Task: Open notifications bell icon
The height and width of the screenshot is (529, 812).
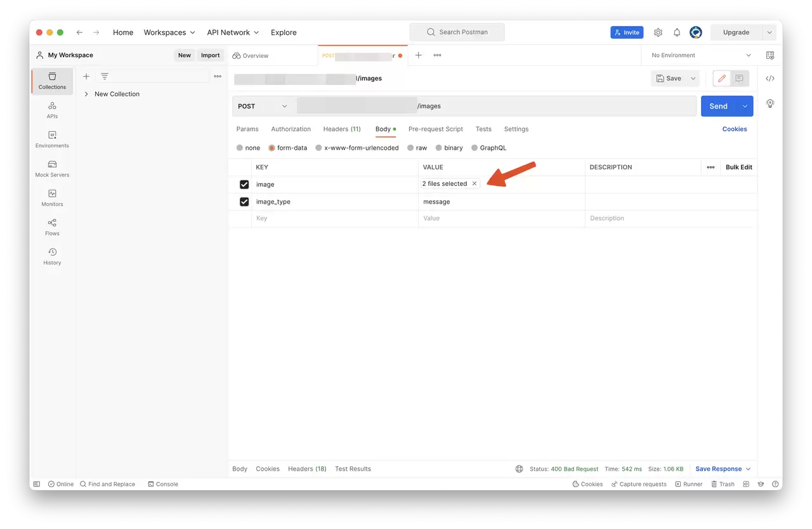Action: [x=677, y=32]
